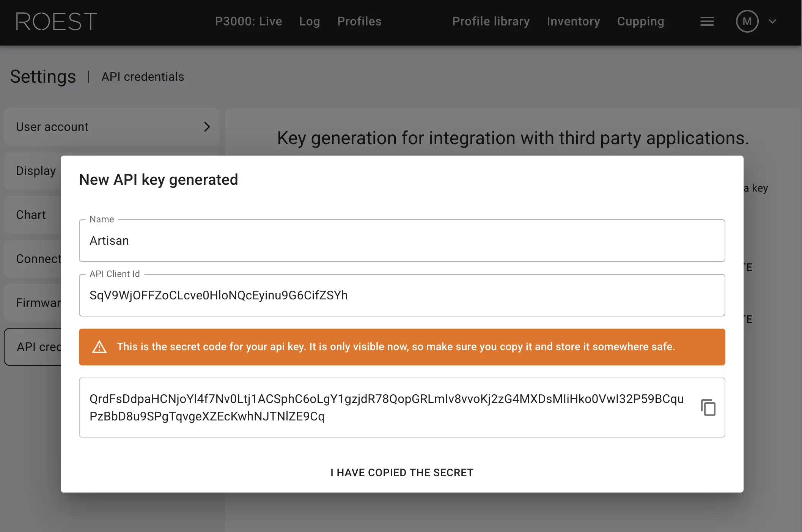Screen dimensions: 802x532
Task: Open the Inventory section
Action: (573, 22)
